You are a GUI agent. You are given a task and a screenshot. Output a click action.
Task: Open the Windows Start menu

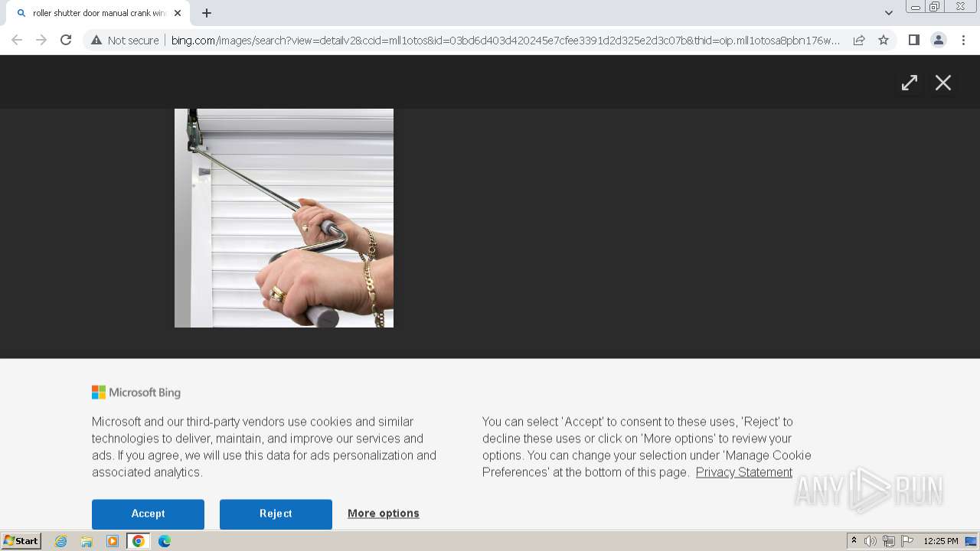pyautogui.click(x=21, y=541)
